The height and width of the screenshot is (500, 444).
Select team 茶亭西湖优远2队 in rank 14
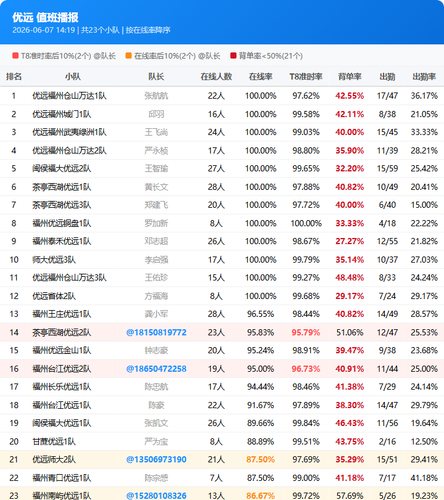62,332
